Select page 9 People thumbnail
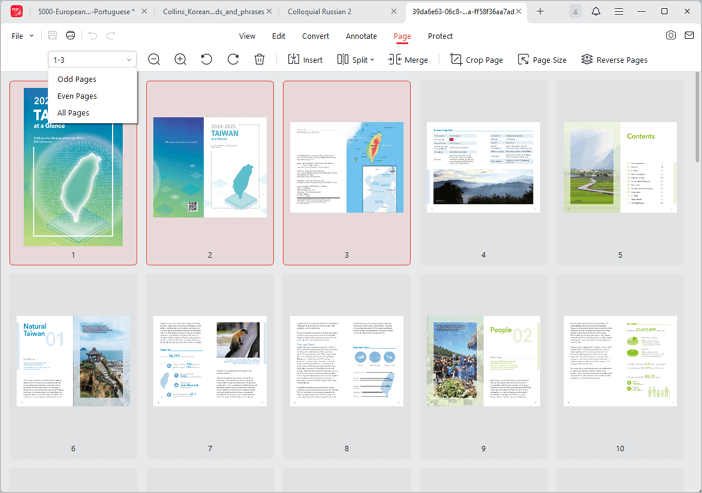The width and height of the screenshot is (702, 493). pos(483,360)
